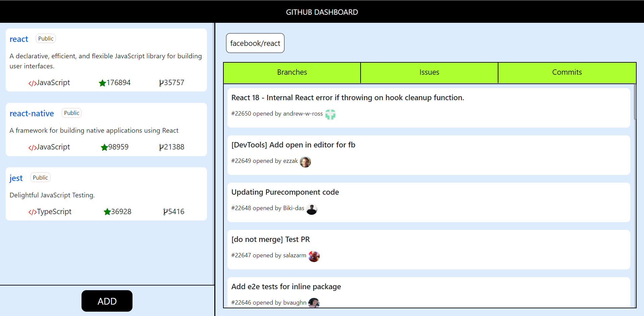Open issue 'Add e2e tests for inline package'
This screenshot has height=316, width=644.
[286, 287]
